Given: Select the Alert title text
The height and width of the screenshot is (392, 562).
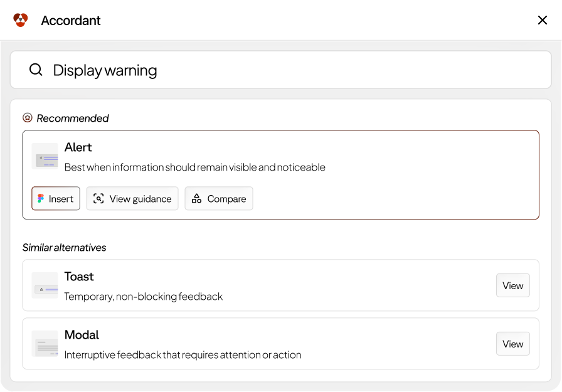Looking at the screenshot, I should 78,147.
